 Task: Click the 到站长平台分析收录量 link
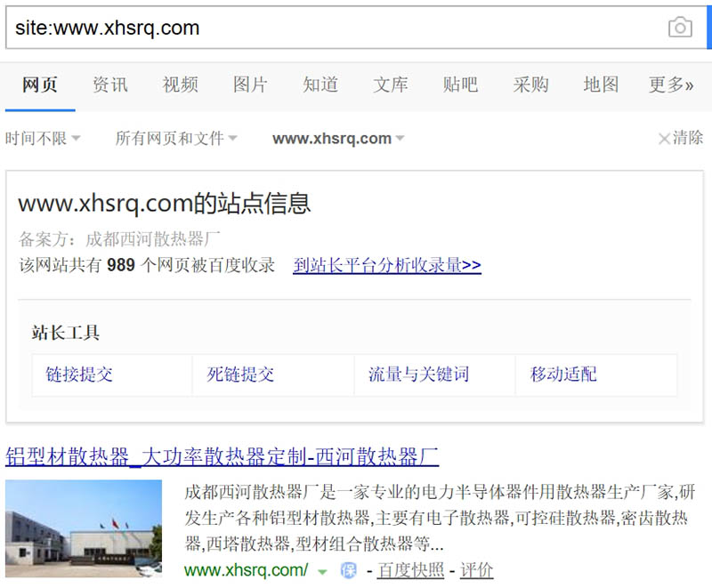point(387,265)
